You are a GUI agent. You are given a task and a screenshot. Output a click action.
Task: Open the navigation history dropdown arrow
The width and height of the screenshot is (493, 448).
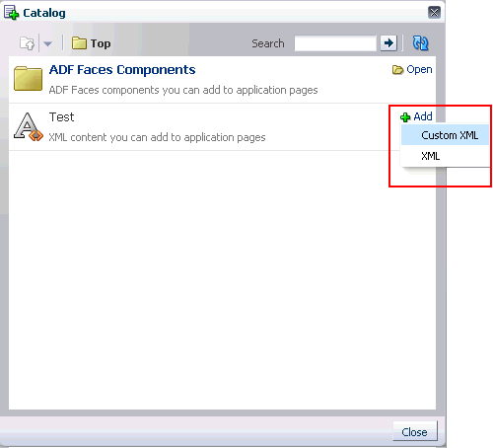48,43
